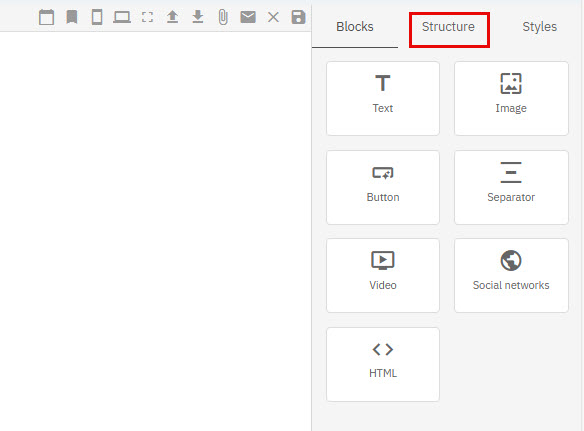This screenshot has height=431, width=584.
Task: Pick the Video block
Action: 383,276
